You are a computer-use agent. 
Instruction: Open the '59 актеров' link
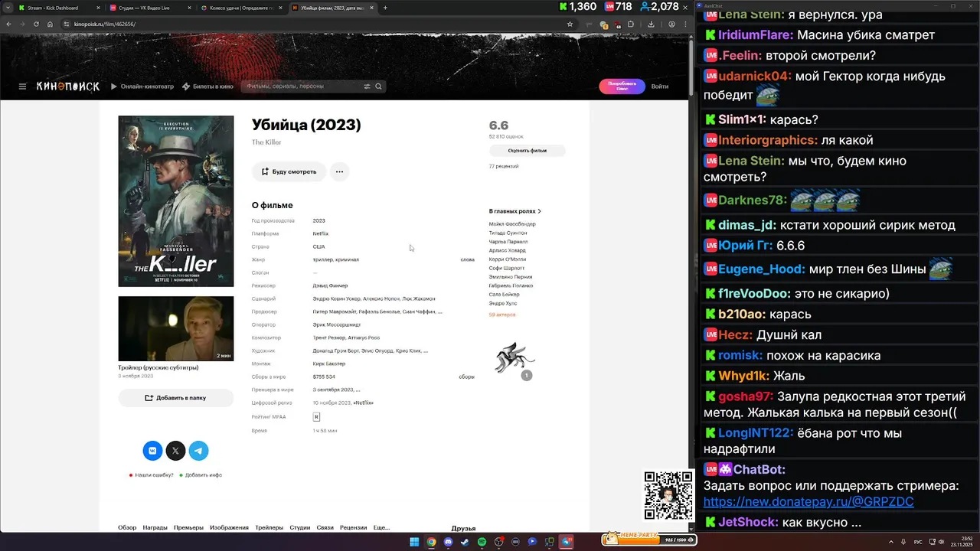coord(502,315)
